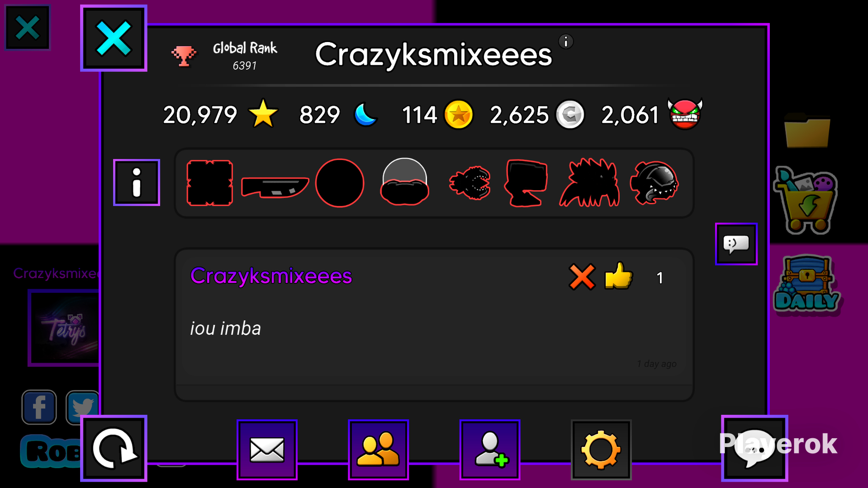
Task: Open chat bubble button at bottom right
Action: pyautogui.click(x=755, y=448)
